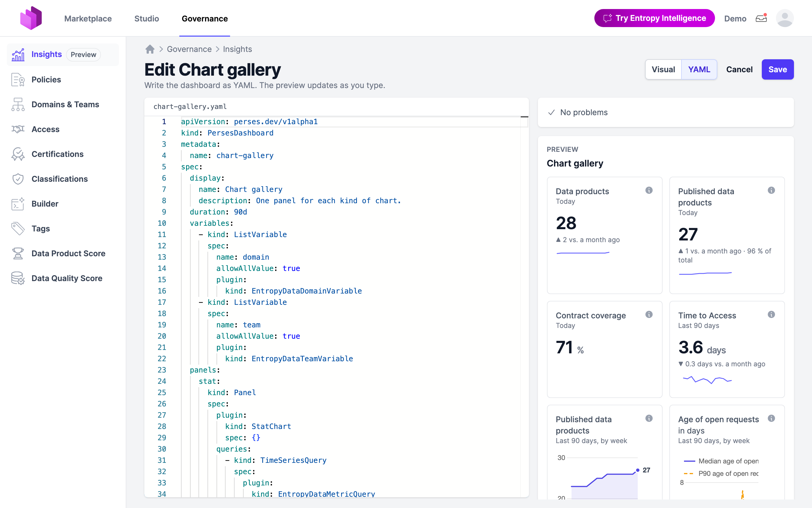The image size is (812, 508).
Task: Click Try Entropy Intelligence button
Action: (654, 18)
